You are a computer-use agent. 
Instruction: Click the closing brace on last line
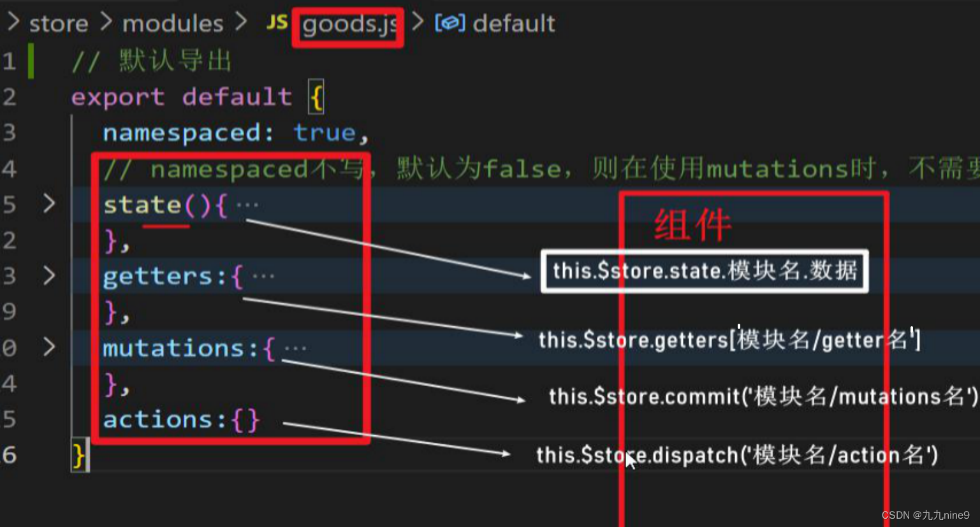[78, 456]
